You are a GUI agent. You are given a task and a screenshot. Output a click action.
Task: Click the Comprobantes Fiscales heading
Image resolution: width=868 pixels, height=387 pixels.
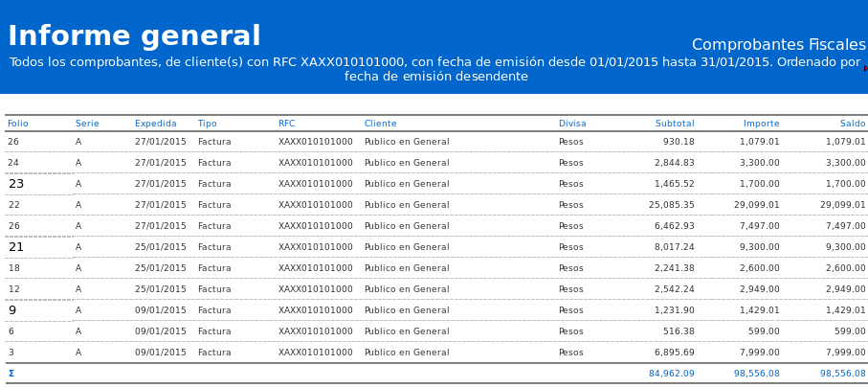point(778,45)
